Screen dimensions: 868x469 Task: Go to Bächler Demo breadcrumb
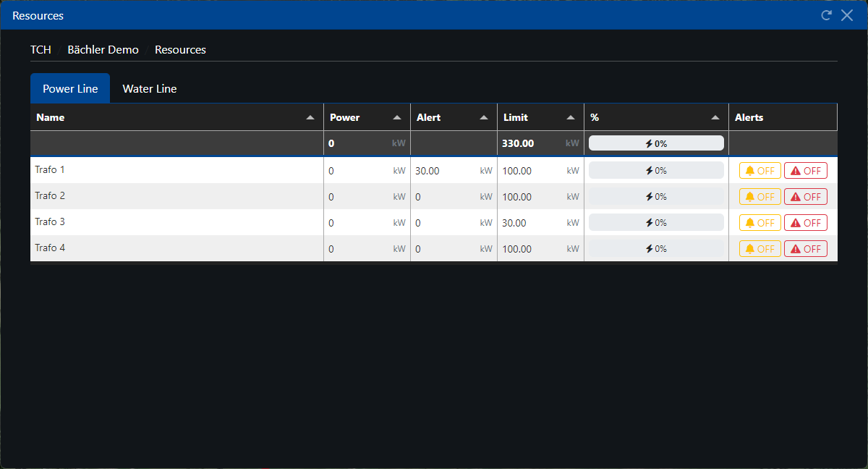pyautogui.click(x=103, y=50)
